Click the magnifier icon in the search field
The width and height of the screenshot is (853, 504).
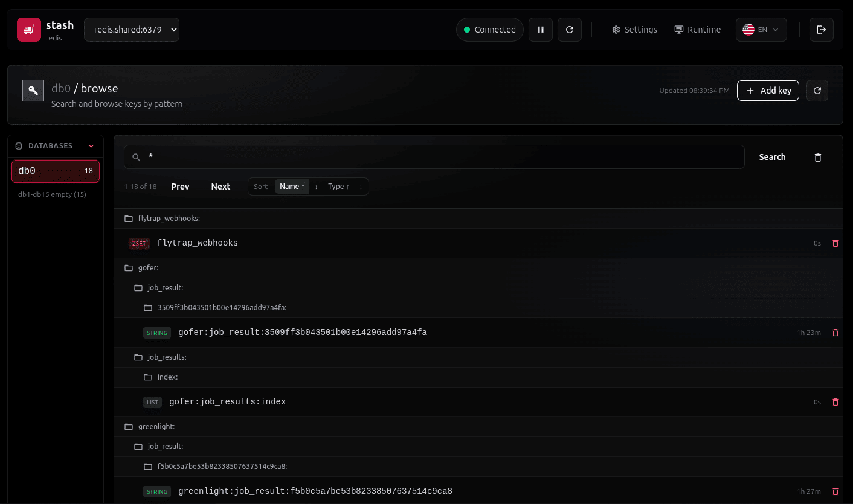pos(137,158)
